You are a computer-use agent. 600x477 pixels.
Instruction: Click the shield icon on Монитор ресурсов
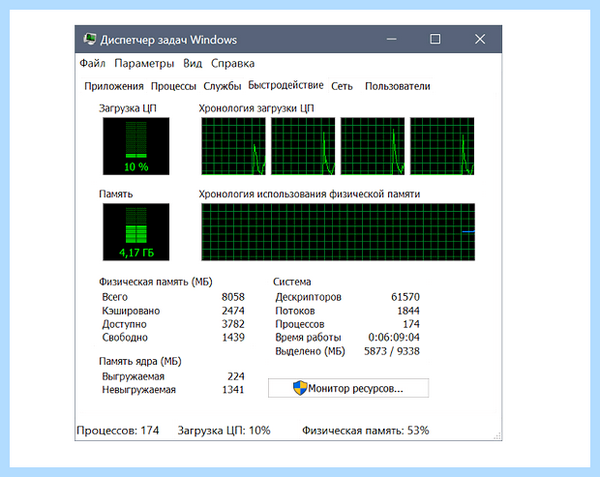pyautogui.click(x=300, y=388)
